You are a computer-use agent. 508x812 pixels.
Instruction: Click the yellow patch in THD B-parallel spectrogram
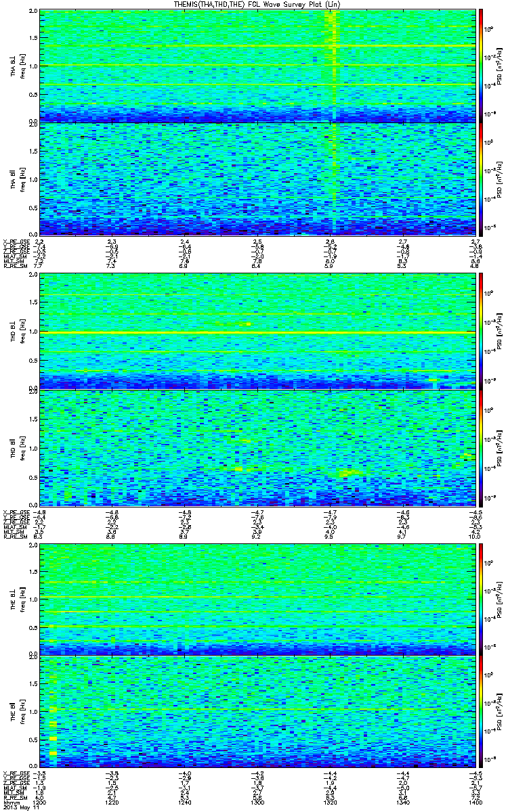(351, 472)
